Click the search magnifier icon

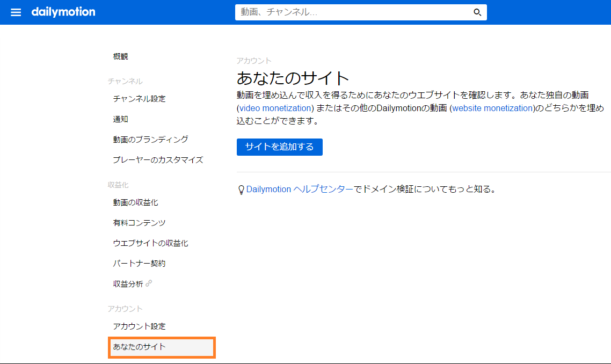click(x=477, y=12)
